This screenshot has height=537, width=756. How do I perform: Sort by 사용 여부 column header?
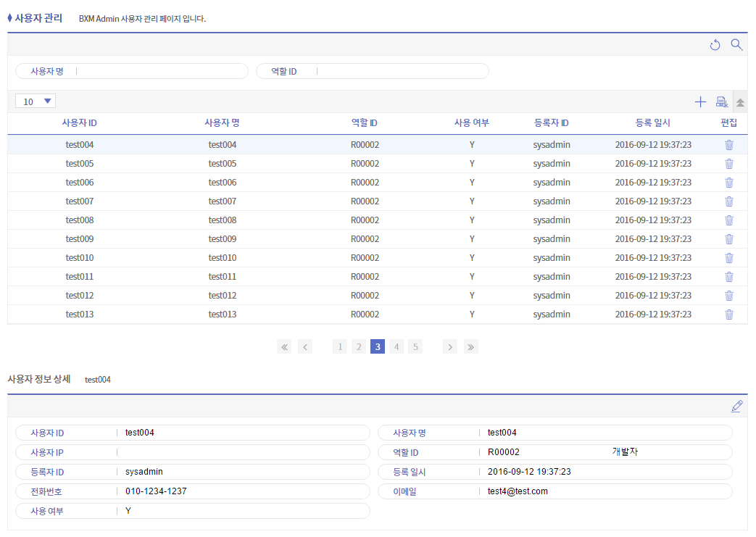pyautogui.click(x=472, y=123)
